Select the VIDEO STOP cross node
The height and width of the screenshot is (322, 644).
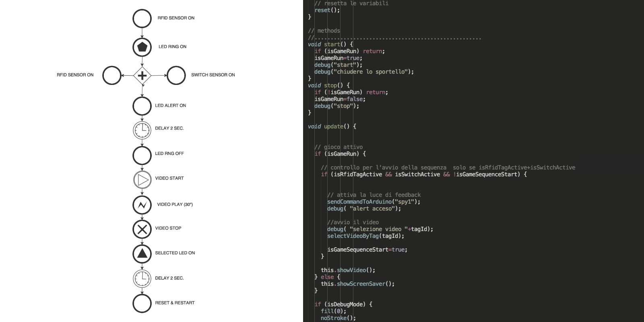(x=142, y=229)
